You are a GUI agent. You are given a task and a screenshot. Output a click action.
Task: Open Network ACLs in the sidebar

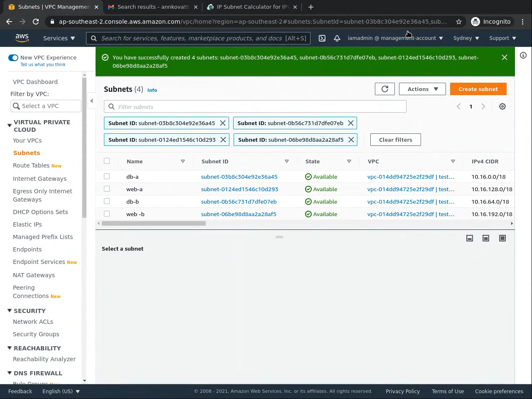click(x=33, y=322)
